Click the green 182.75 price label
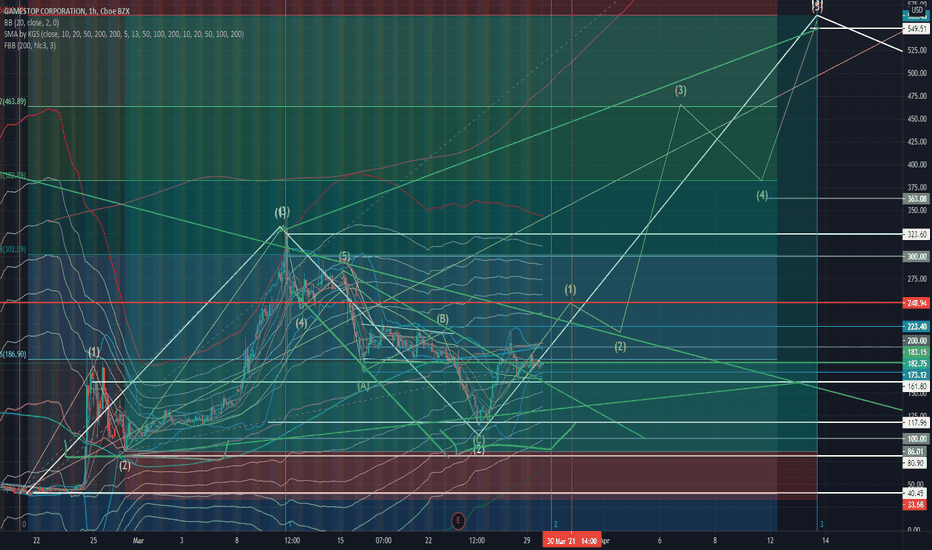This screenshot has width=932, height=550. coord(916,363)
